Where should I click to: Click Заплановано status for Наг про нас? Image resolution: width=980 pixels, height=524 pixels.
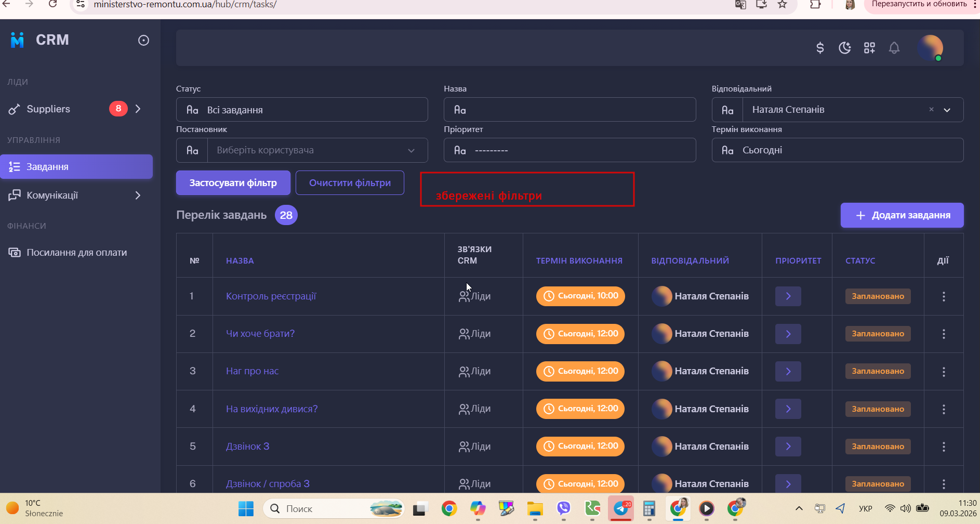(x=878, y=371)
